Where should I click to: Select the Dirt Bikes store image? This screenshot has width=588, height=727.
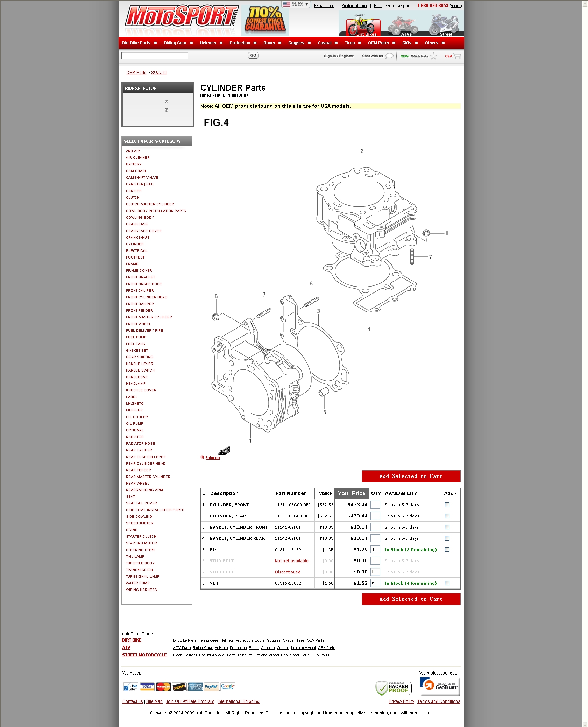363,25
